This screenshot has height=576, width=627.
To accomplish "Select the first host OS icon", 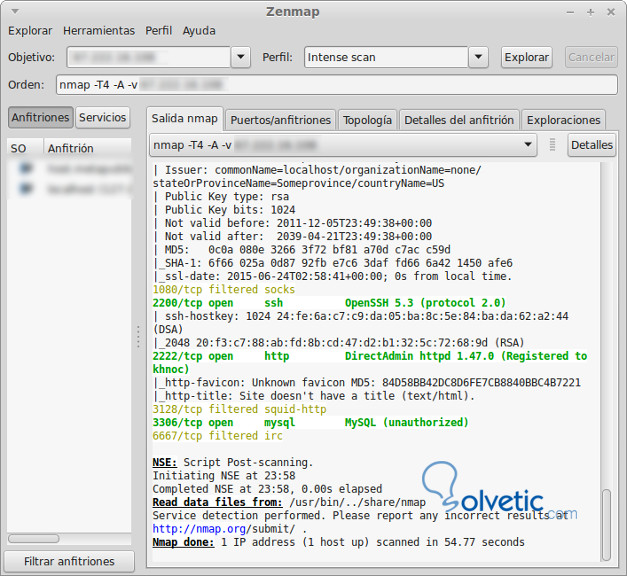I will 26,168.
